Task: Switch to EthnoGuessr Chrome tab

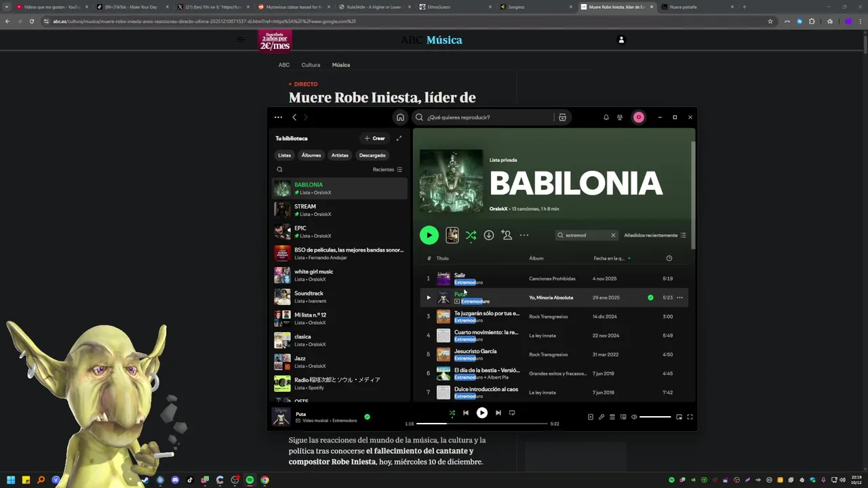Action: pos(456,7)
